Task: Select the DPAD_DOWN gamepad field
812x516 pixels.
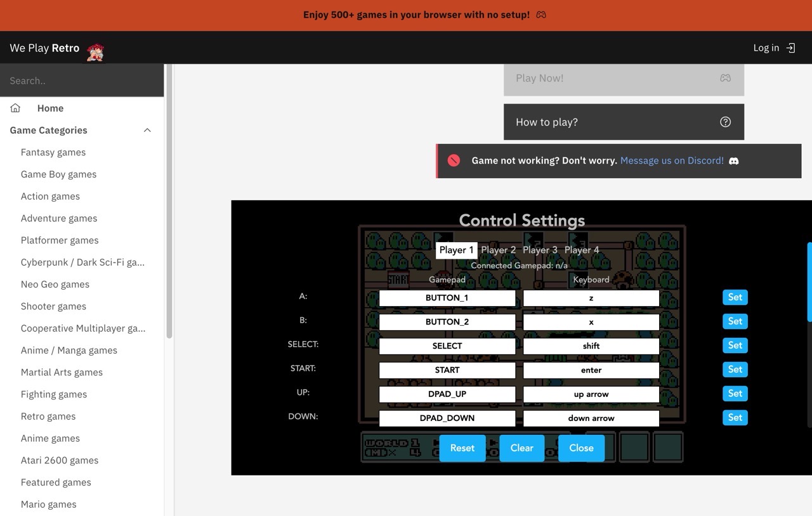Action: click(x=447, y=418)
